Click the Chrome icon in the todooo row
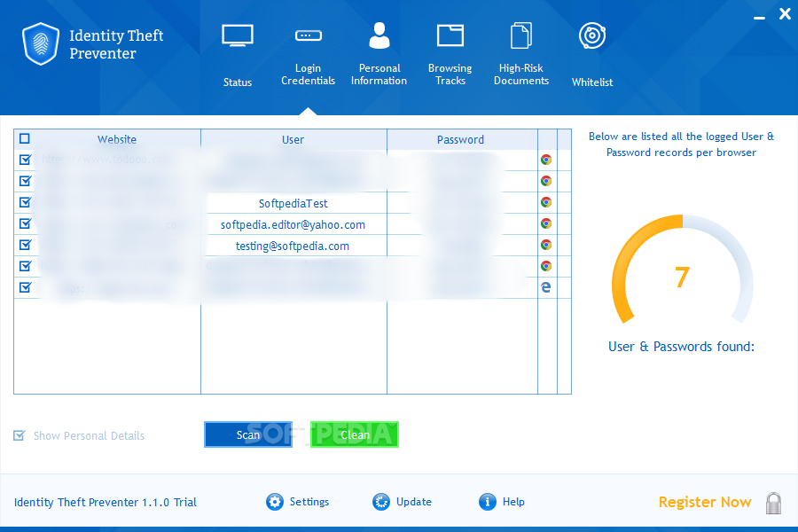Screen dimensions: 798x532 point(546,160)
